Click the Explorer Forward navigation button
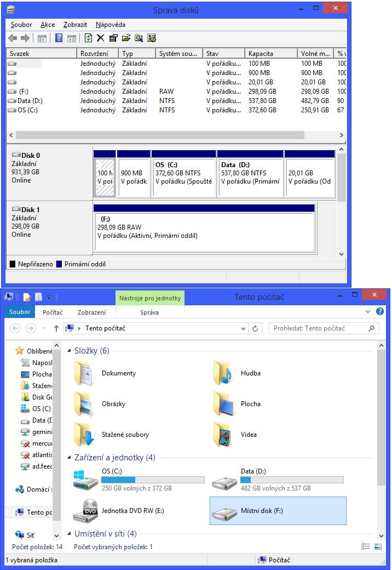The image size is (392, 570). coord(31,329)
